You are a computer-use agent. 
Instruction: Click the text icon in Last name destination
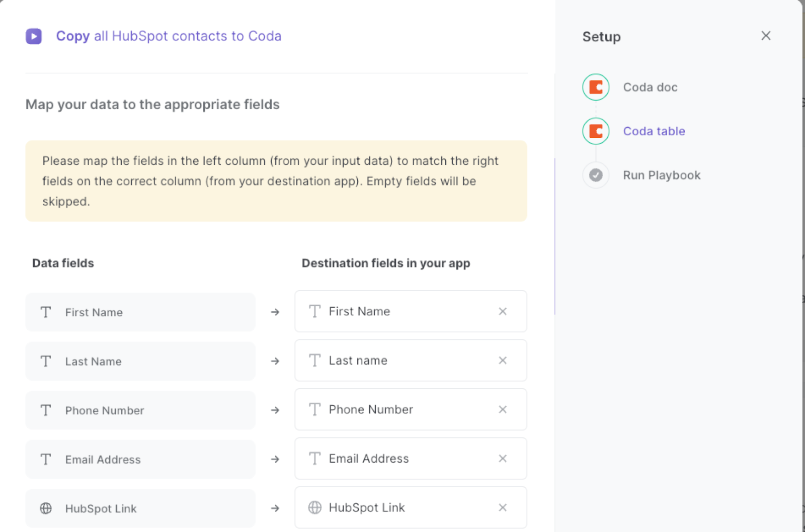tap(315, 361)
